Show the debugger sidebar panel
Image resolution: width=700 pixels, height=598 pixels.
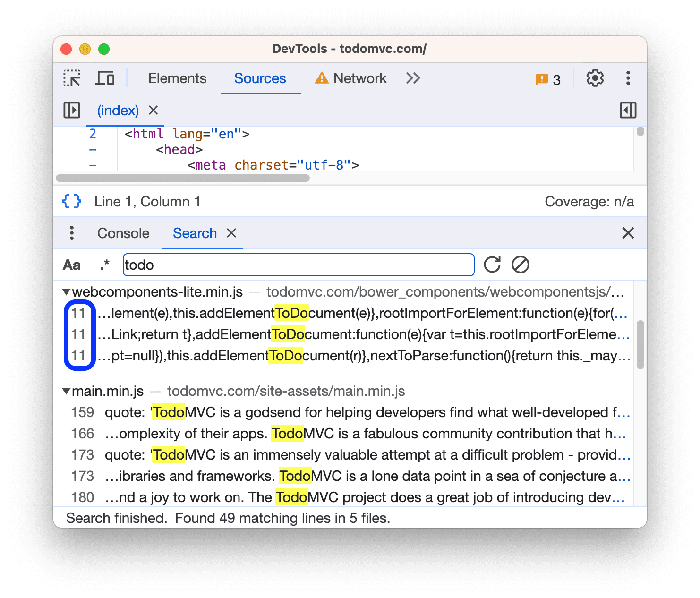628,110
